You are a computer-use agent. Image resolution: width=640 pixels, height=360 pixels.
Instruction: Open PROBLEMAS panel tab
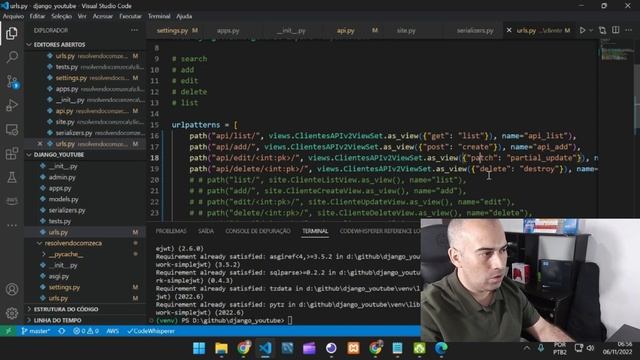171,231
